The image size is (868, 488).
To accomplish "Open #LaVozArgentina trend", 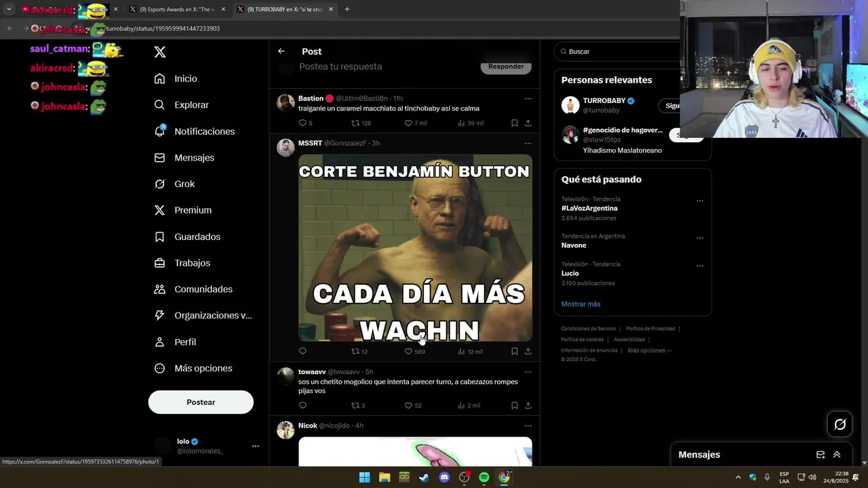I will click(589, 208).
